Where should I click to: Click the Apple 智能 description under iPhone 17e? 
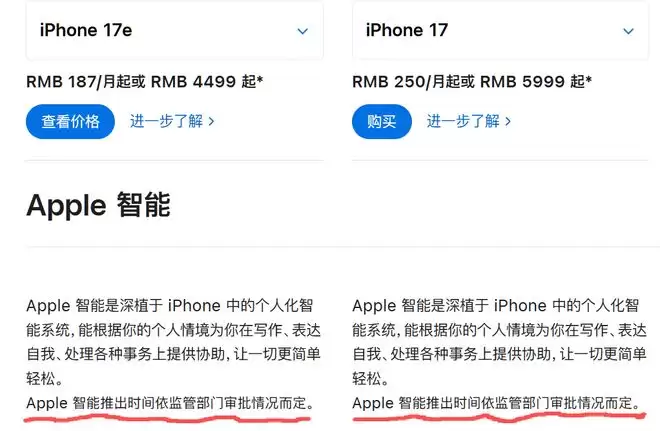click(x=173, y=342)
